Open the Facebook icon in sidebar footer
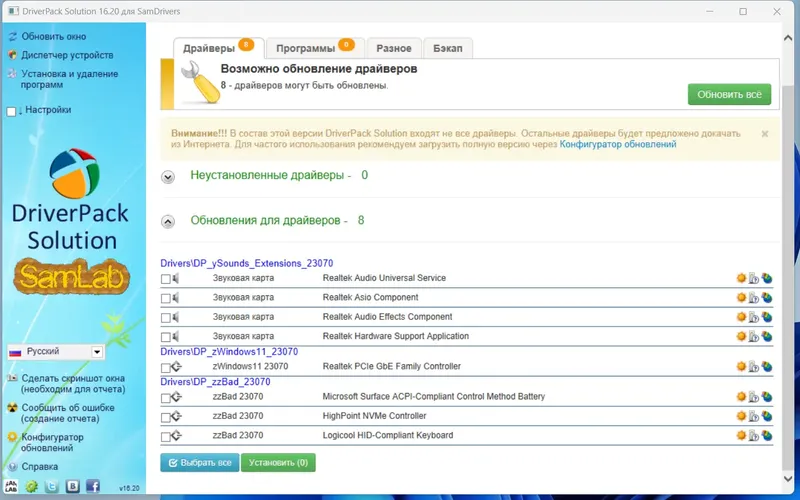This screenshot has width=800, height=500. (x=93, y=486)
